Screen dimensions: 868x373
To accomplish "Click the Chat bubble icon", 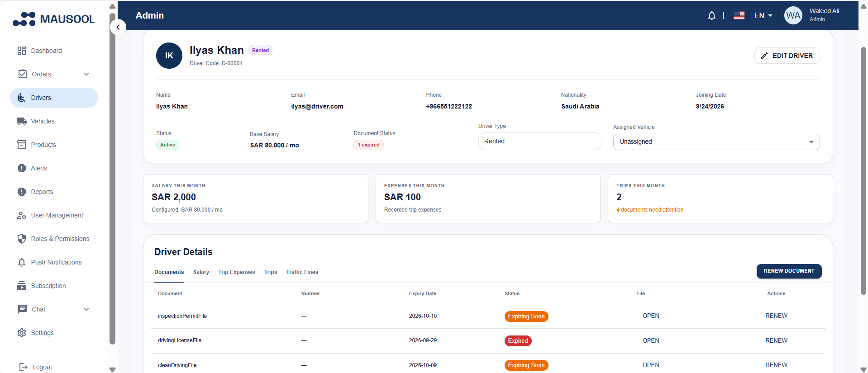I will tap(23, 309).
